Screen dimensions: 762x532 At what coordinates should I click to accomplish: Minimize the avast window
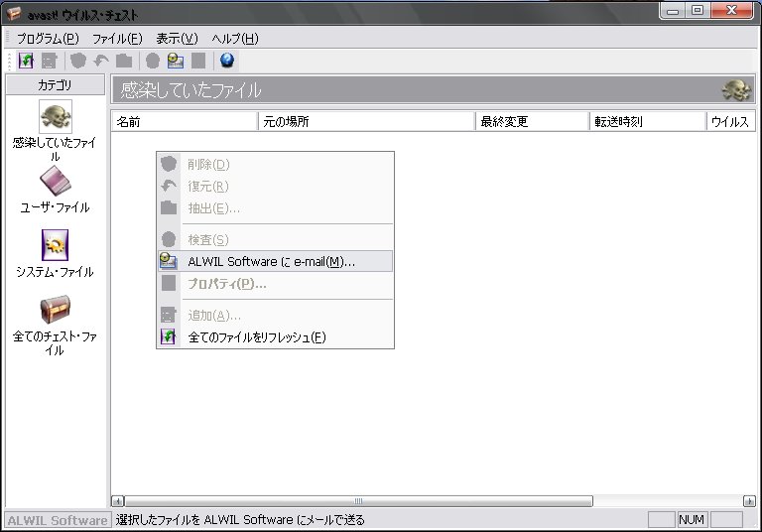[673, 10]
